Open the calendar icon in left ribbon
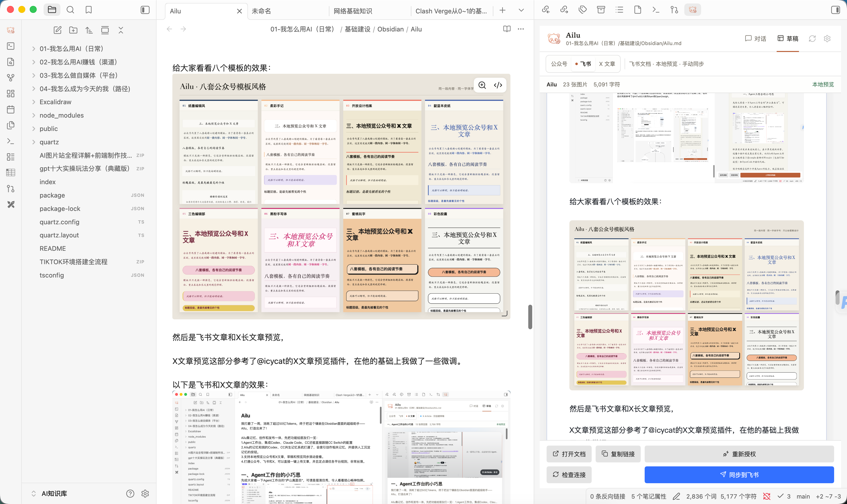Screen dimensions: 847x504 tap(11, 109)
